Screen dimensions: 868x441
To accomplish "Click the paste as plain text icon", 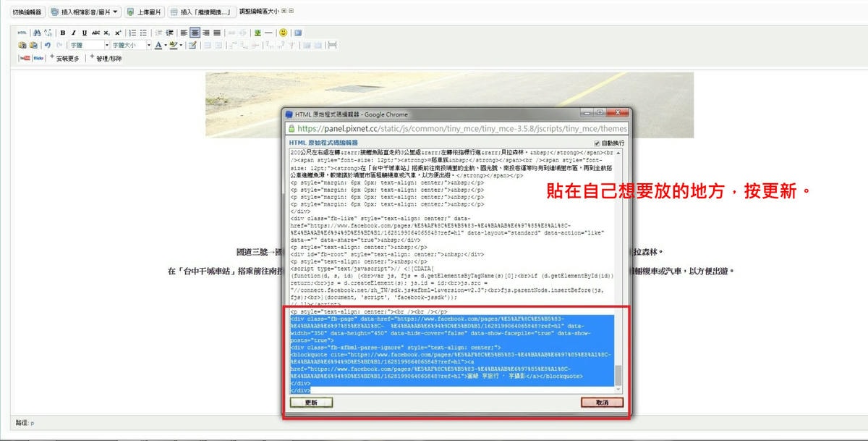I will click(x=22, y=45).
